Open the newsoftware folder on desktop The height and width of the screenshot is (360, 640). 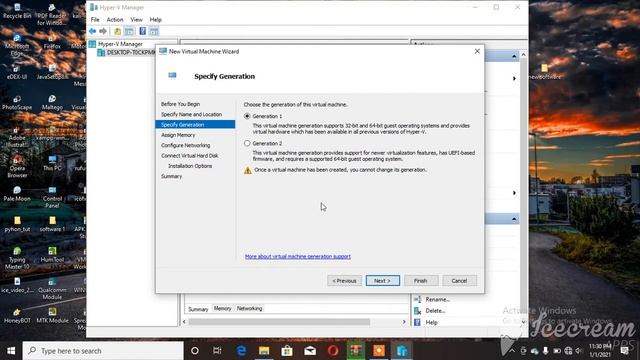tap(544, 72)
